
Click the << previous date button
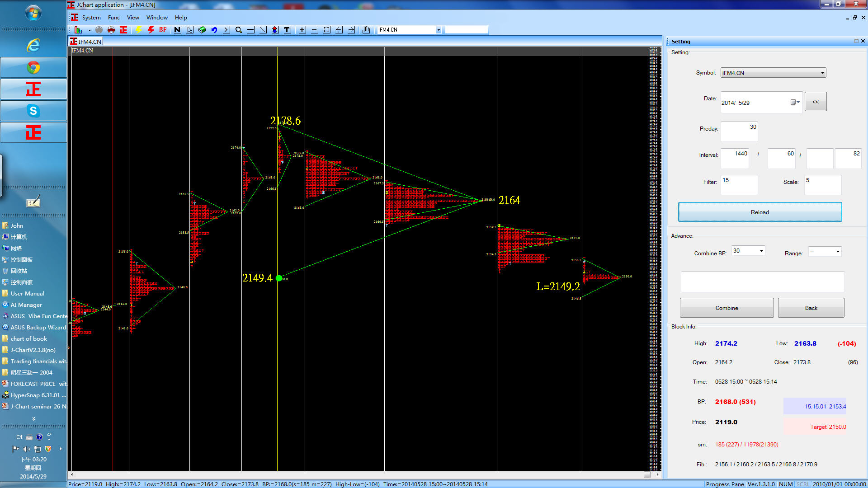pos(816,102)
